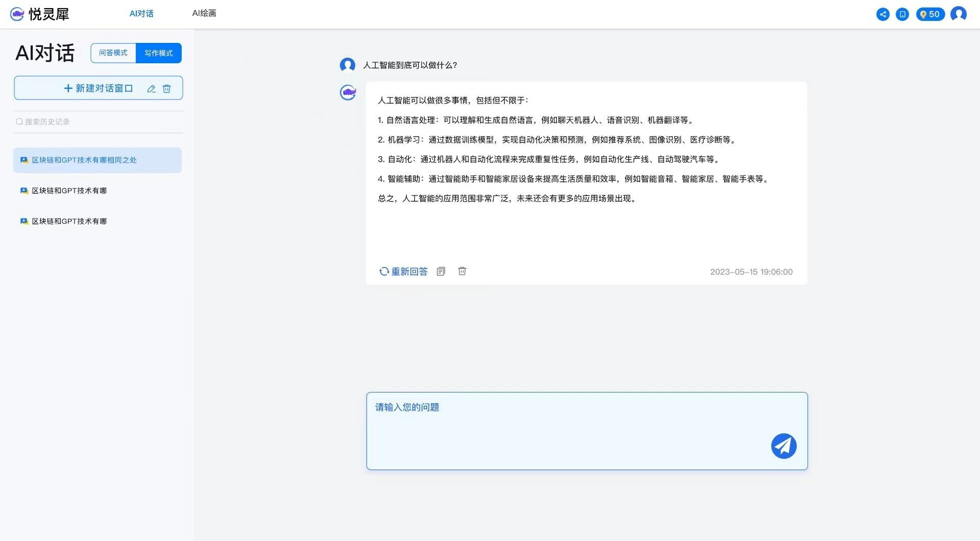Copy the AI answer using the copy icon

pos(441,271)
